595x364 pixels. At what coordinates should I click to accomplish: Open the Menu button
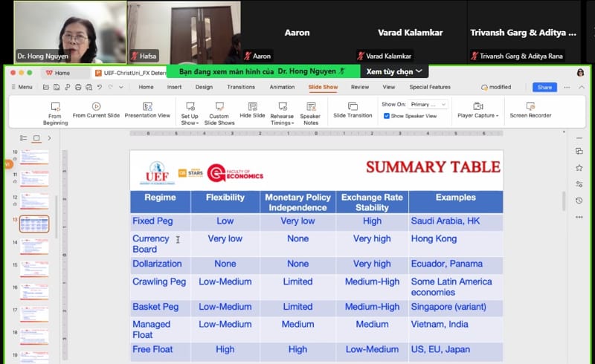[x=21, y=87]
